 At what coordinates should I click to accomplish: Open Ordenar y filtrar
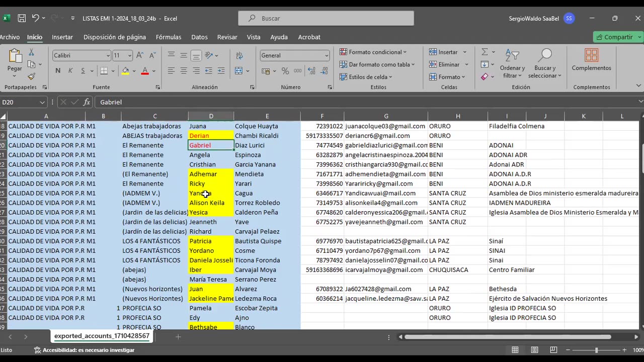512,64
